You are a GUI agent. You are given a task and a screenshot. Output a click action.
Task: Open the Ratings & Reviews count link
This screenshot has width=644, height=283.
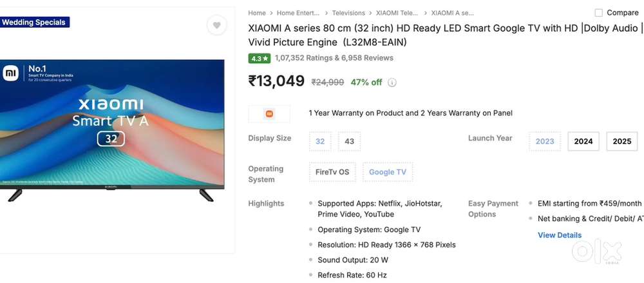pos(334,58)
